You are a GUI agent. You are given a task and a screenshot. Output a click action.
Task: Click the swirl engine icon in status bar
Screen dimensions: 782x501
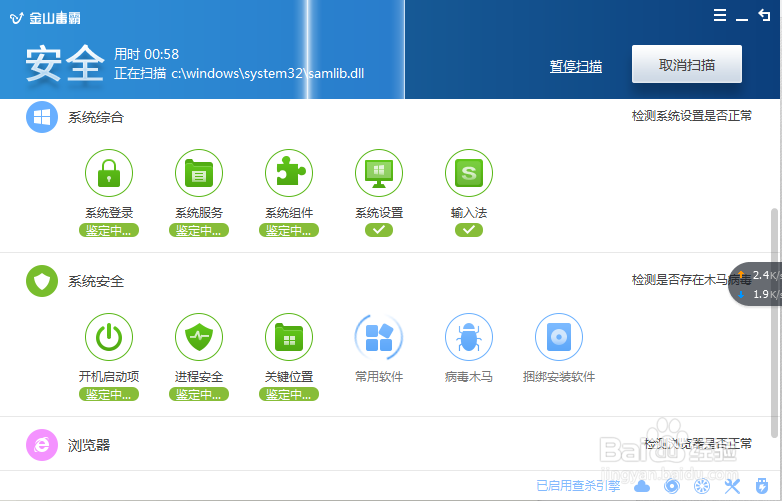pos(672,486)
